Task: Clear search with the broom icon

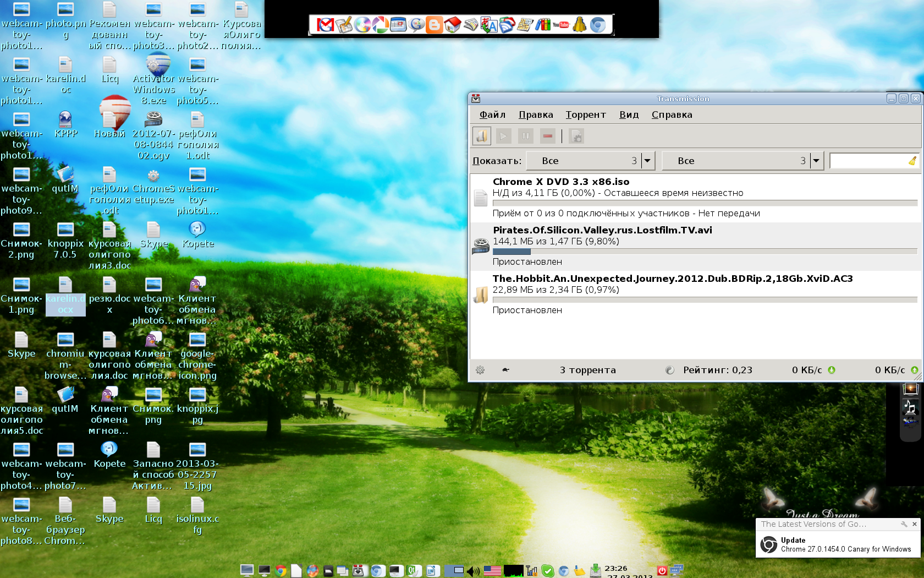Action: pyautogui.click(x=912, y=161)
